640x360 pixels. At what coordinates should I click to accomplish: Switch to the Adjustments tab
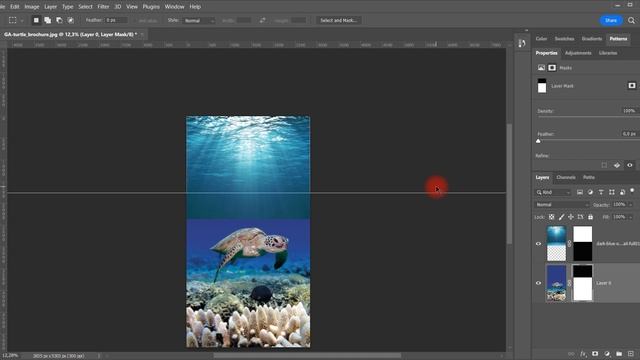(x=578, y=53)
